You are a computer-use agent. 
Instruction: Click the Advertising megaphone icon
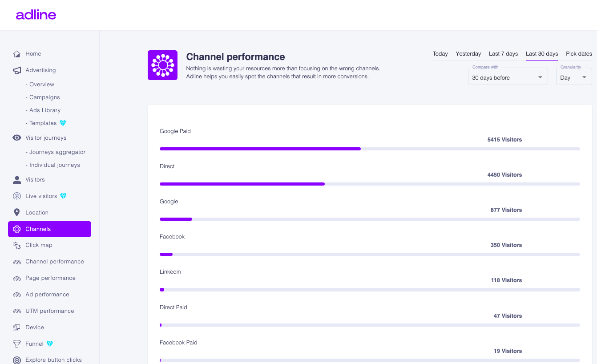[17, 70]
